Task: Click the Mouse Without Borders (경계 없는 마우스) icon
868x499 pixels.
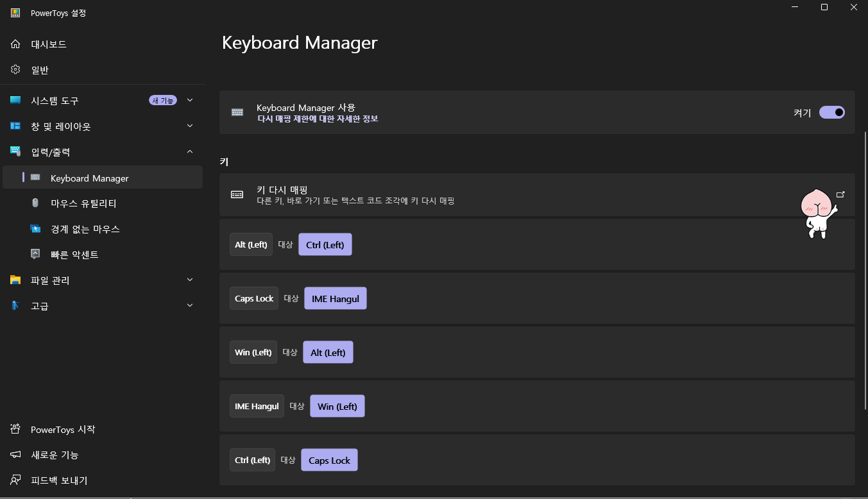Action: (x=35, y=229)
